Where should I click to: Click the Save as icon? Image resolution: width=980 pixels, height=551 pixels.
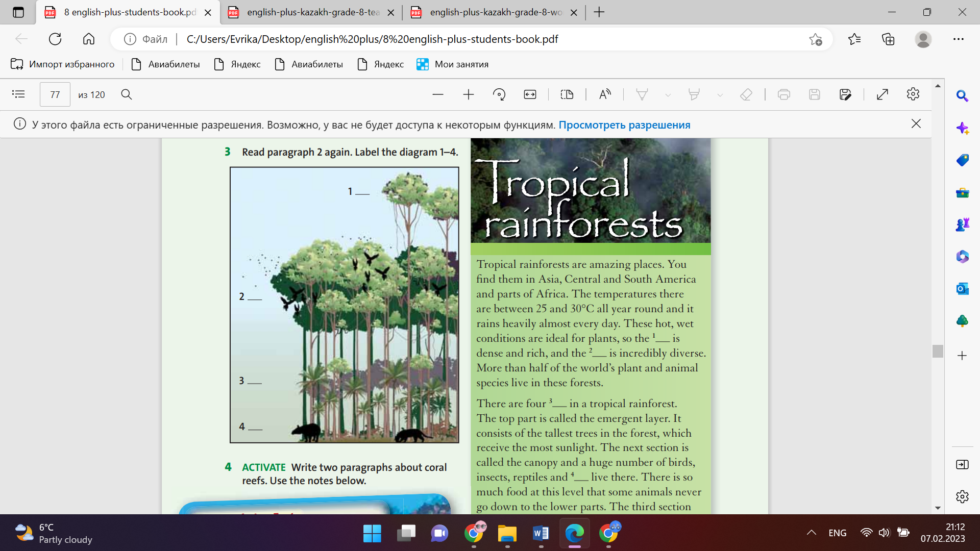point(845,94)
